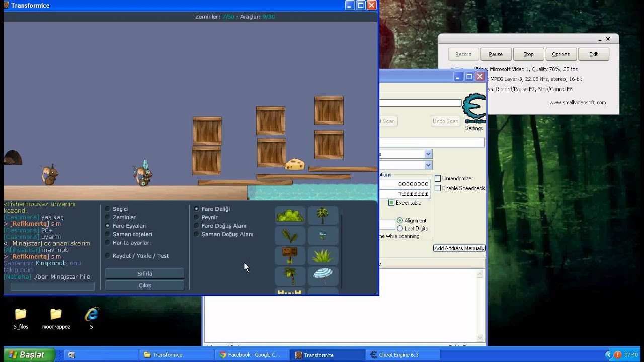Click the 7fffffff stop address field
The height and width of the screenshot is (362, 644).
(405, 194)
